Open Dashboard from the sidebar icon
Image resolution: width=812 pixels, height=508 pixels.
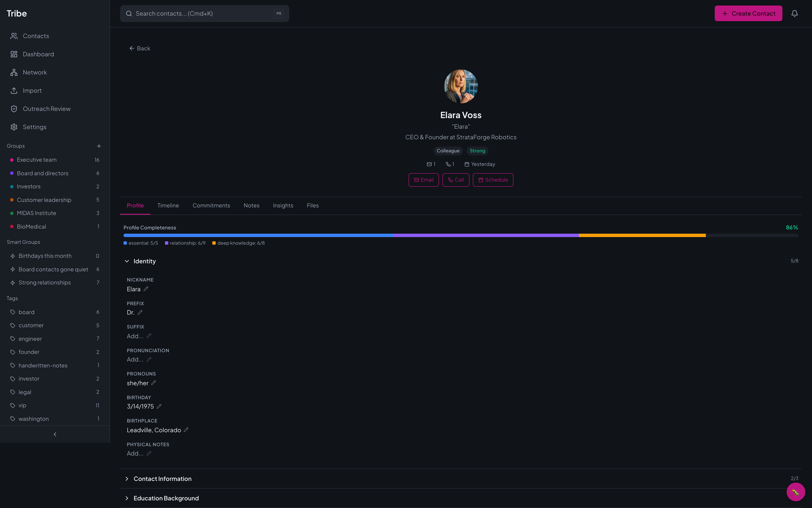[x=14, y=54]
